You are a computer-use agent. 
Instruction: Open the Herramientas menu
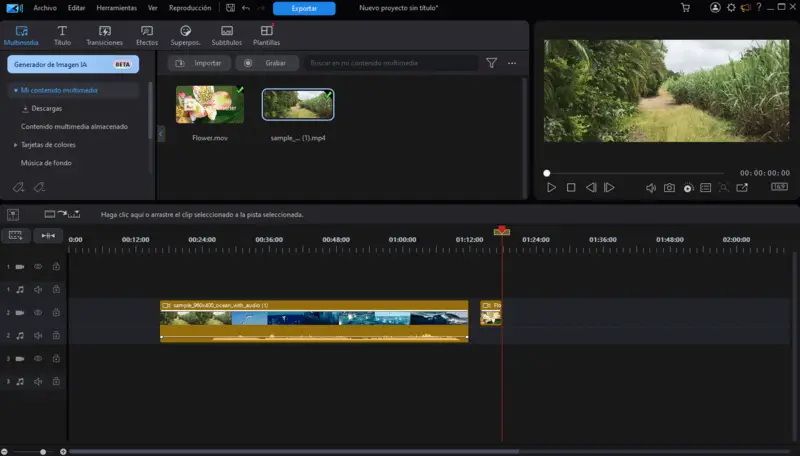pos(116,8)
